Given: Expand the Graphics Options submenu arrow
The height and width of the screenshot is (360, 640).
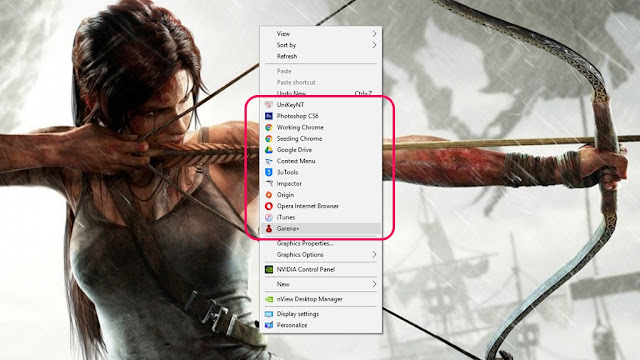Looking at the screenshot, I should [374, 255].
